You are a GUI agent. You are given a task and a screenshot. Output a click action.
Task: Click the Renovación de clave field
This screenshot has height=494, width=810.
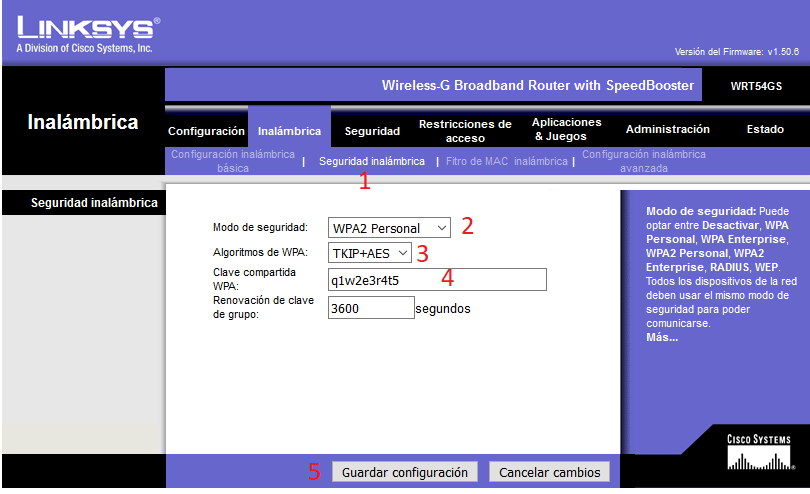371,307
